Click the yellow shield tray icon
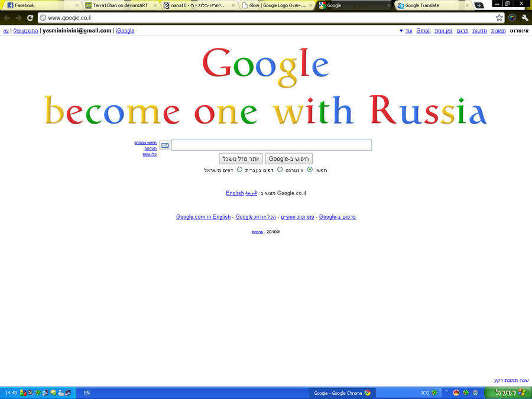Viewport: 532px width, 399px height. 53,393
